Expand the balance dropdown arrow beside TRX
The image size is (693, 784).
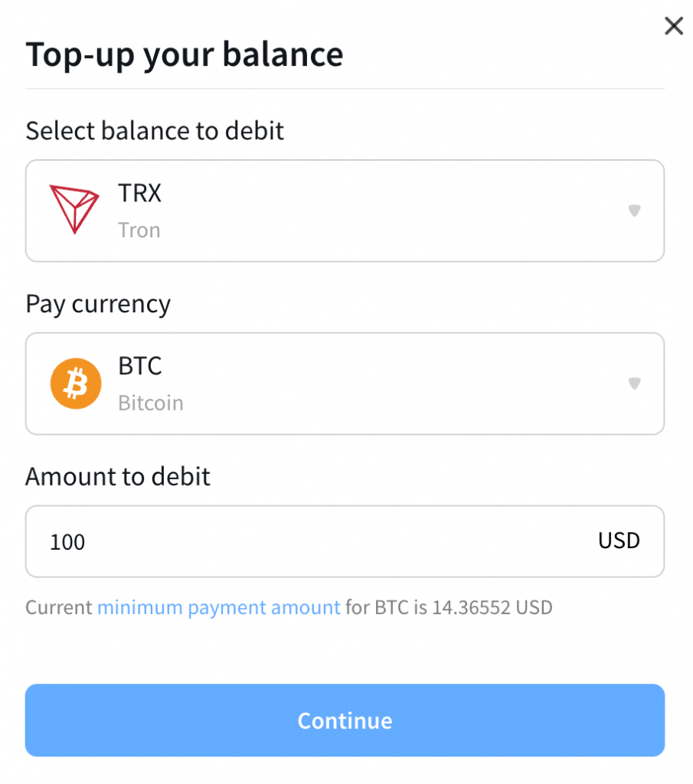[x=634, y=211]
